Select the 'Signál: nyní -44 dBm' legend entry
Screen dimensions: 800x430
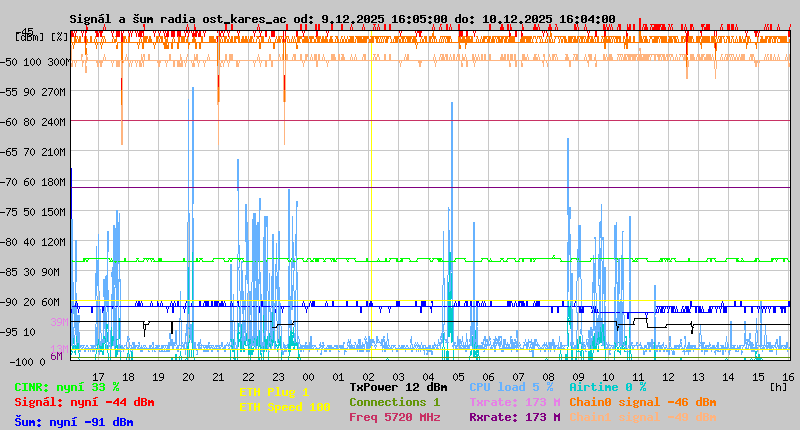point(84,402)
